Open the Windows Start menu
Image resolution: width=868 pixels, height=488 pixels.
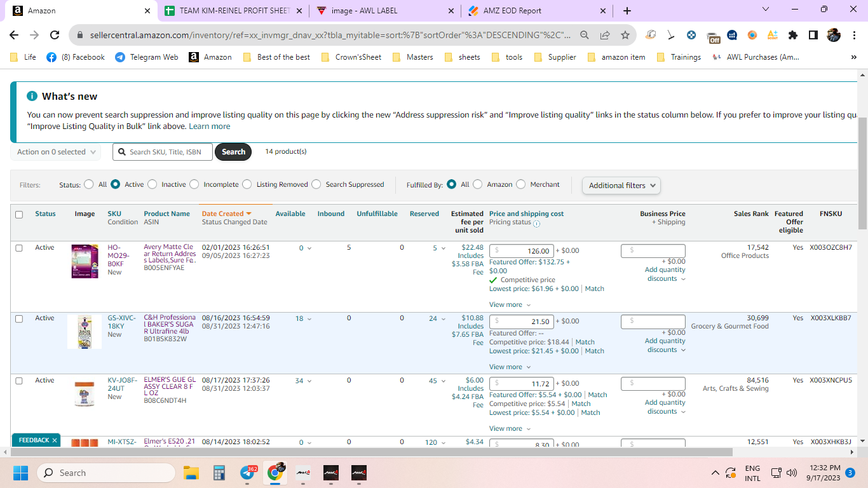tap(21, 473)
